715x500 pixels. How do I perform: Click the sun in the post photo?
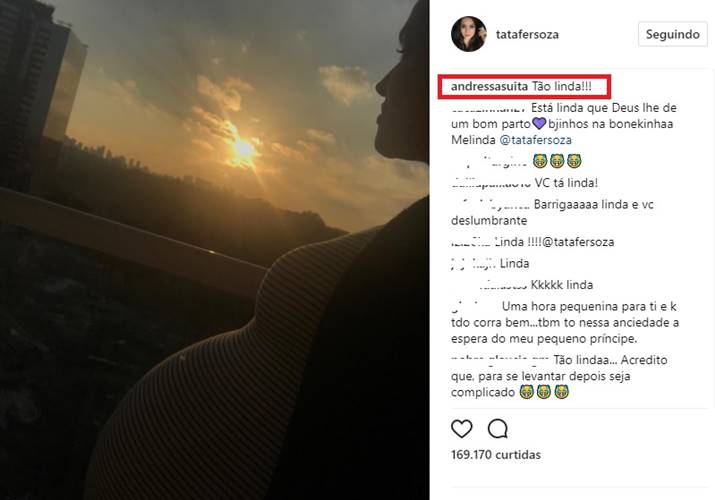(x=243, y=147)
